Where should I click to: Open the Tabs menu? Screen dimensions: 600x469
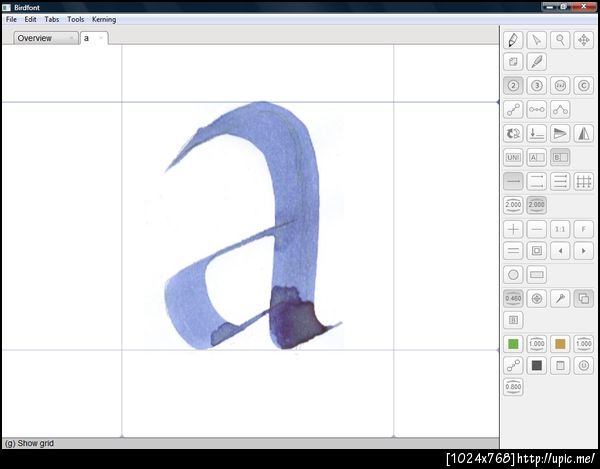(x=52, y=20)
